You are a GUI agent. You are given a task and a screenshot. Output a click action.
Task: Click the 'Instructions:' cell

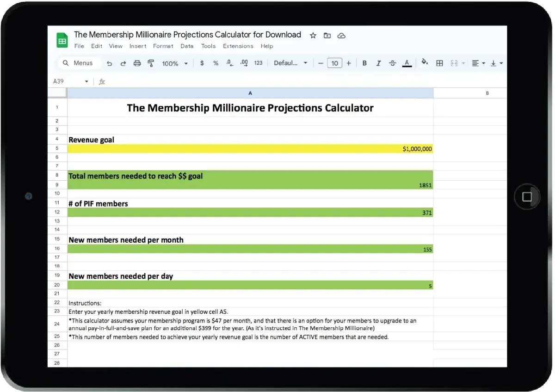[x=250, y=303]
